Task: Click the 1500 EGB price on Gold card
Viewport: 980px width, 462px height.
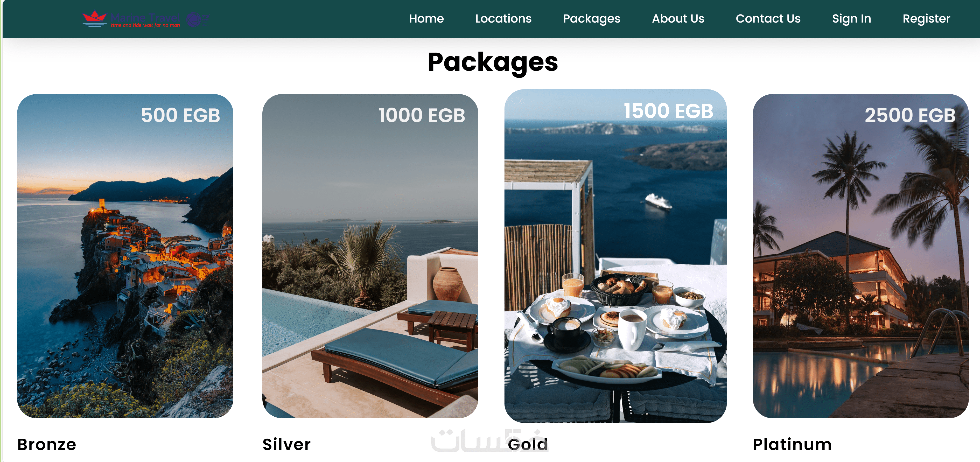Action: tap(668, 111)
